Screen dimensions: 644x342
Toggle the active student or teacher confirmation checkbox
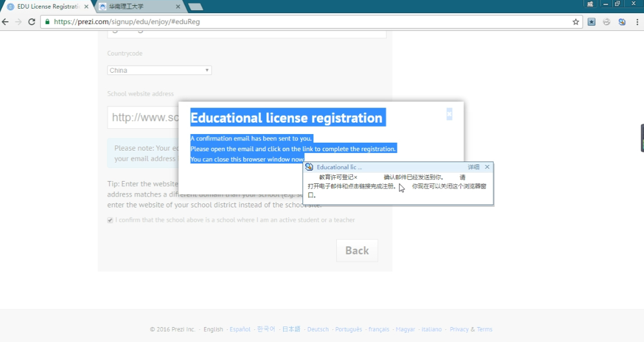tap(110, 221)
